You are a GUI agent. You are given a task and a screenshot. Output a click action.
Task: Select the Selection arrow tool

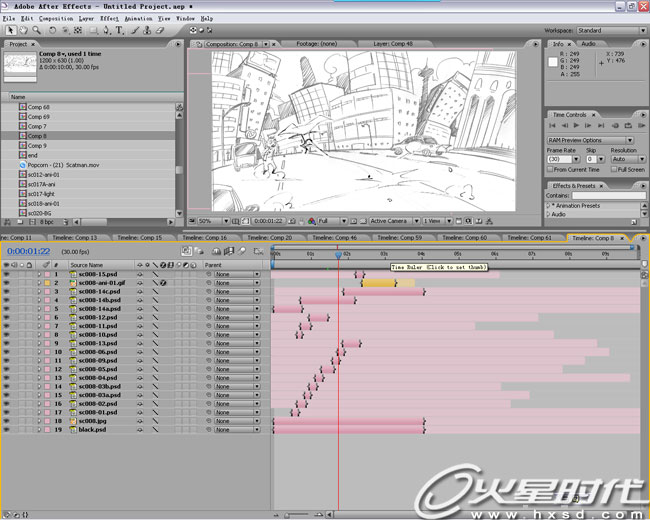(x=11, y=30)
